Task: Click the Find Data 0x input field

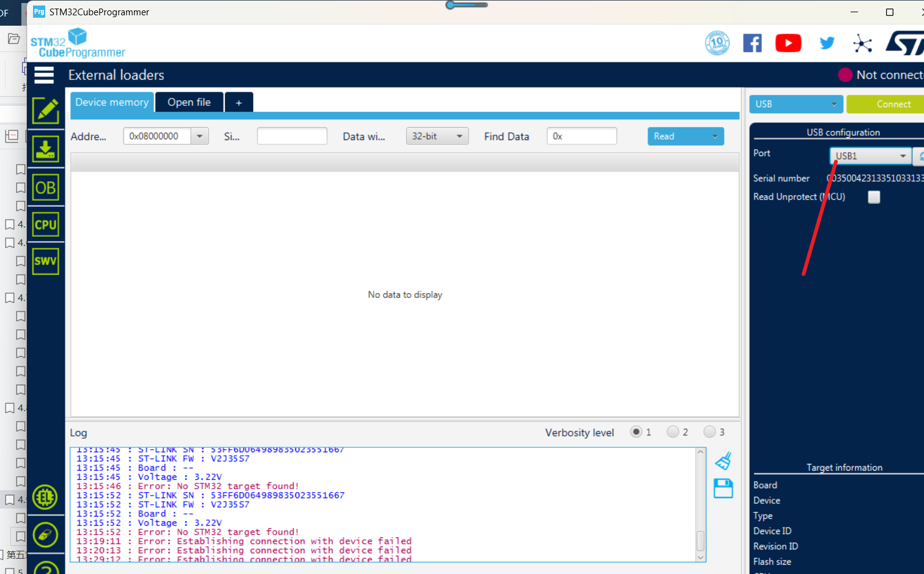Action: (582, 136)
